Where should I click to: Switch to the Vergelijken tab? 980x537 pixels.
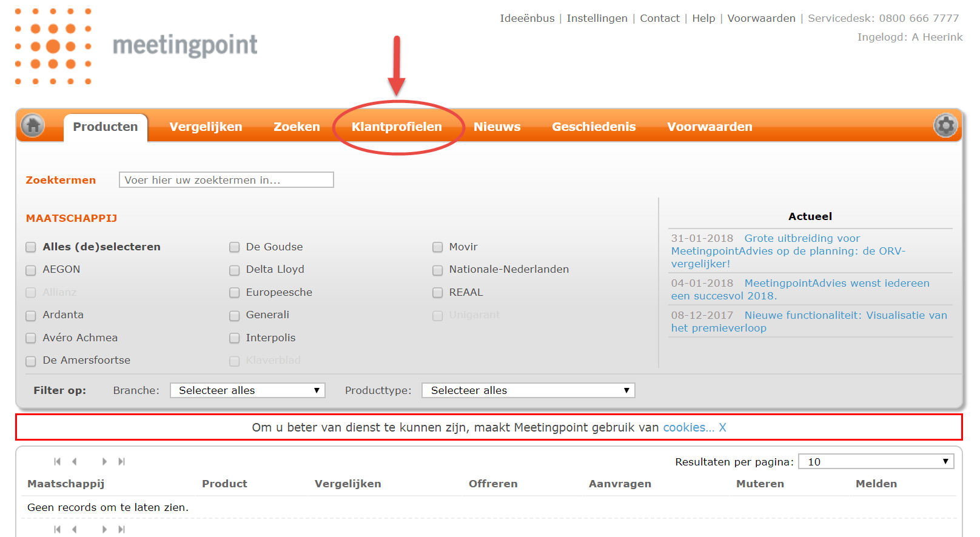206,127
